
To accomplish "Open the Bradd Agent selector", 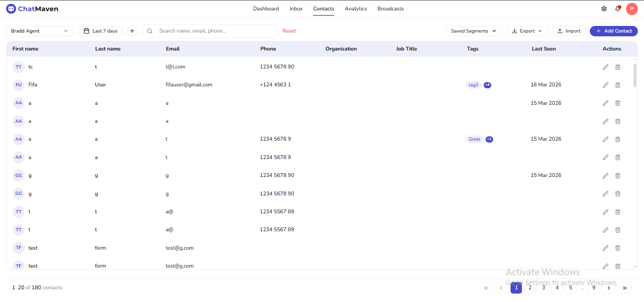I will click(40, 31).
